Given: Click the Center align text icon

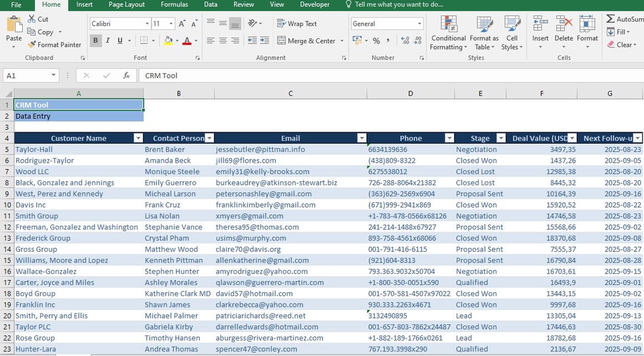Looking at the screenshot, I should 223,41.
